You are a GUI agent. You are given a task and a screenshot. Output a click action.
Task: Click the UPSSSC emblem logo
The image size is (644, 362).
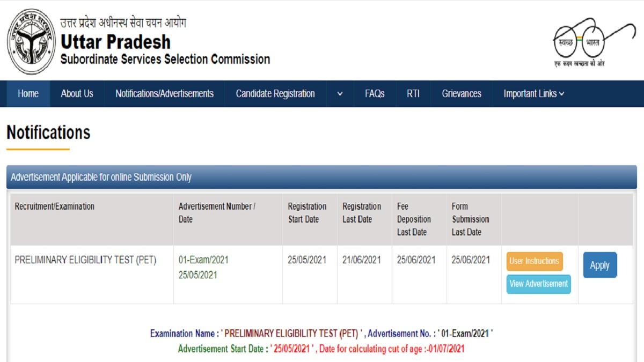tap(31, 40)
